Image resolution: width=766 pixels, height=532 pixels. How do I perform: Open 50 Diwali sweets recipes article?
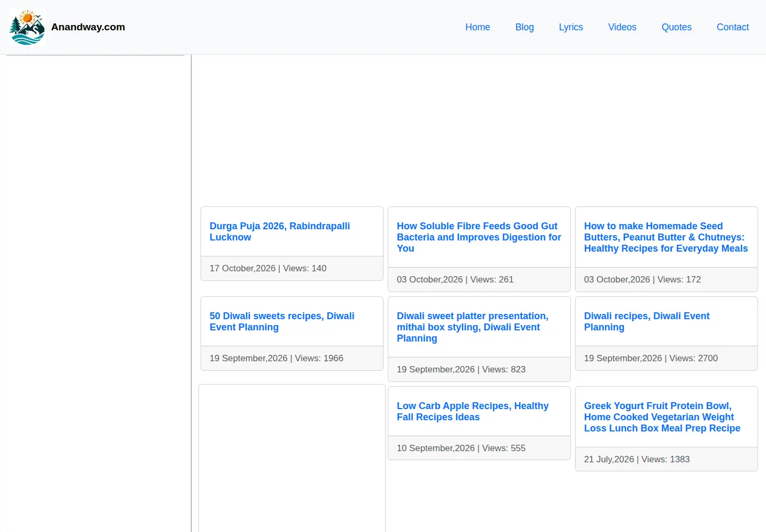282,321
